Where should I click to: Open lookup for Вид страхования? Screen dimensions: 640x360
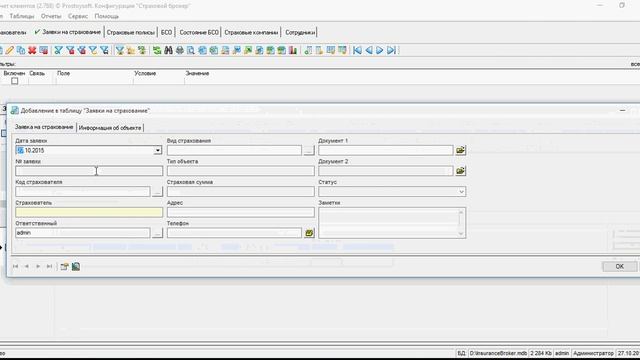[x=309, y=151]
